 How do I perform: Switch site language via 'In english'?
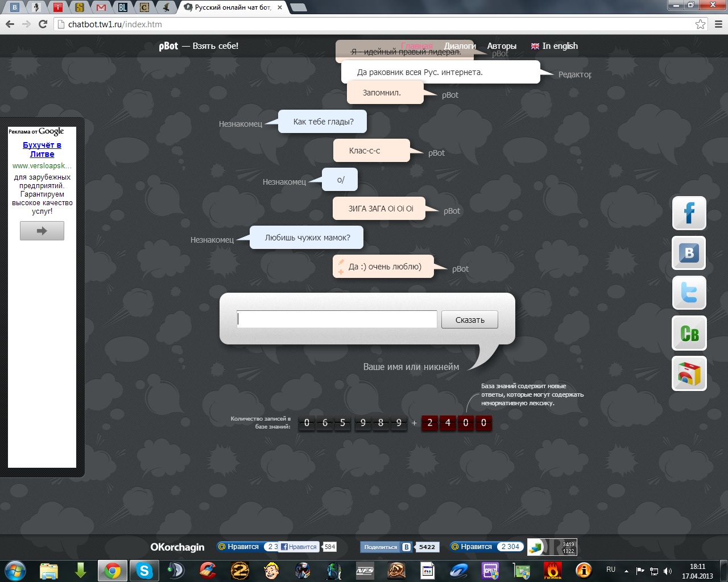560,46
